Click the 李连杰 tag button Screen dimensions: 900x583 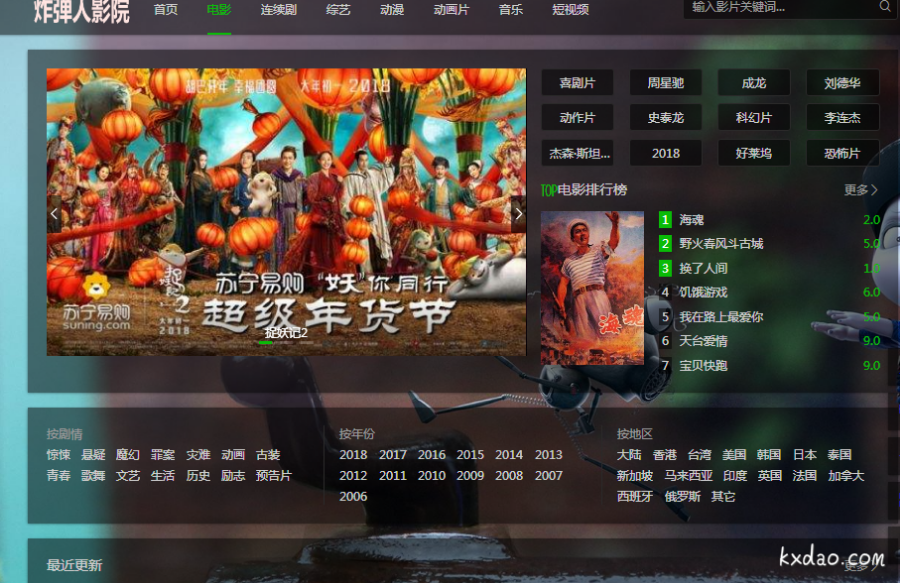tap(843, 118)
